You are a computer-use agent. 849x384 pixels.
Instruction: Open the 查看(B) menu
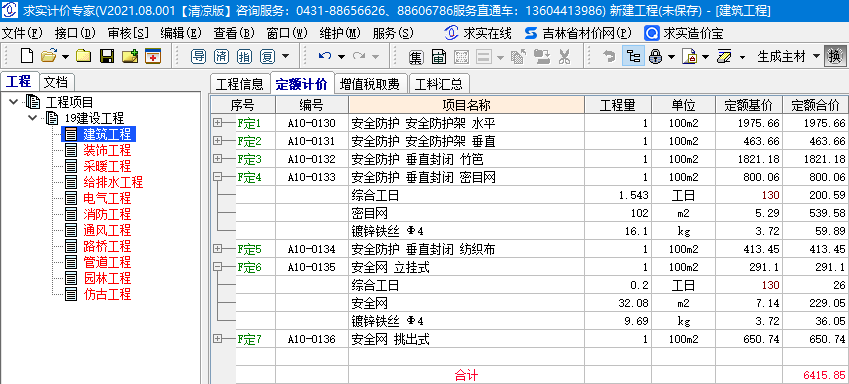click(x=234, y=33)
